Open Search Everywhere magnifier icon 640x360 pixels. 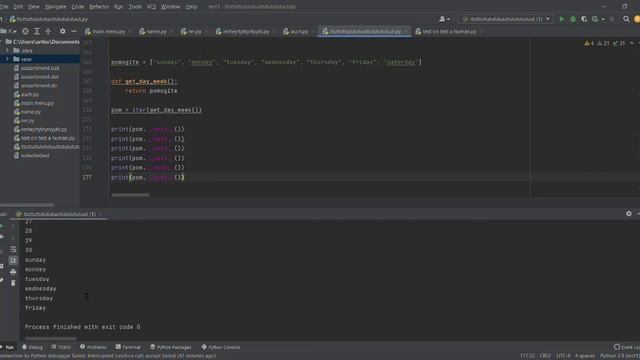[626, 19]
